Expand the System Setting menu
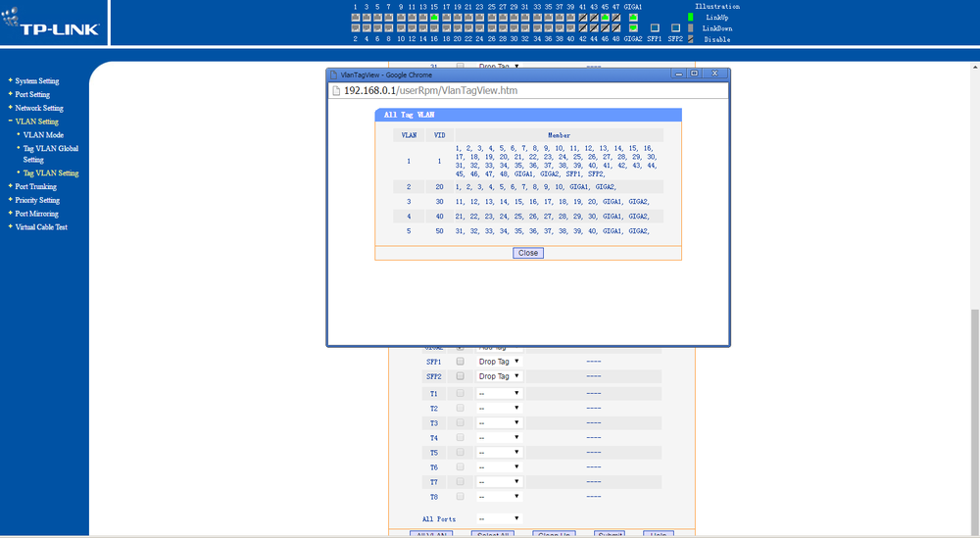This screenshot has width=980, height=538. [37, 81]
